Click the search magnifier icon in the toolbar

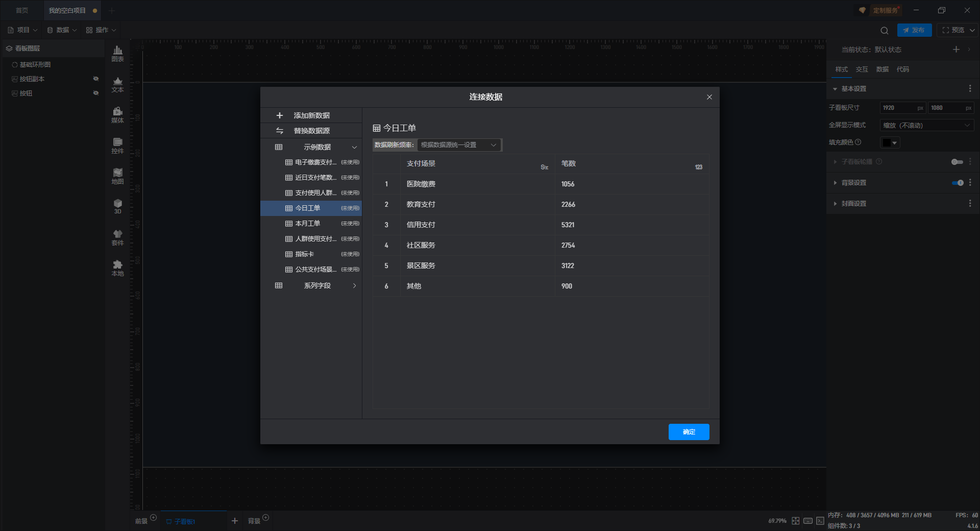pyautogui.click(x=885, y=30)
